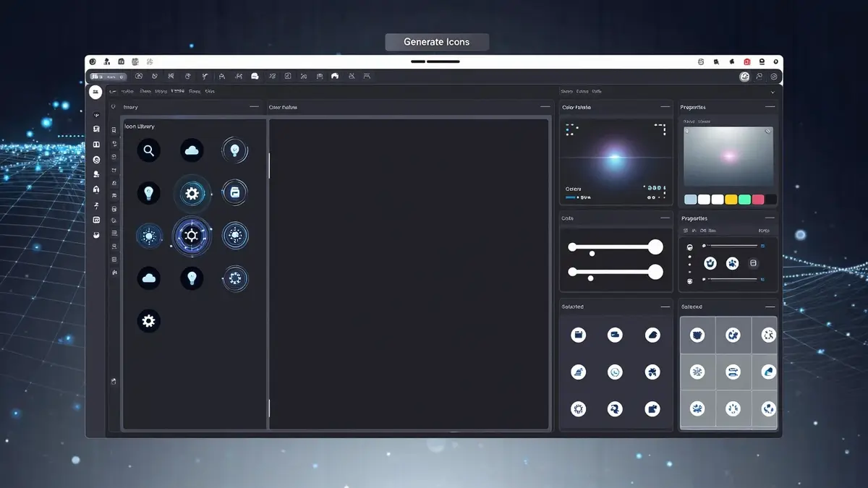Click the bear face icon in Properties
868x488 pixels.
click(710, 262)
